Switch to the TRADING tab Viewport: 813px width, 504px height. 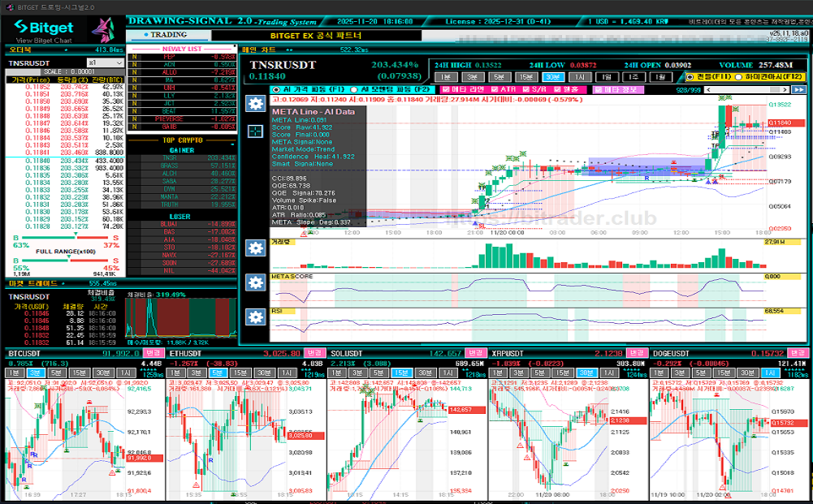(168, 35)
